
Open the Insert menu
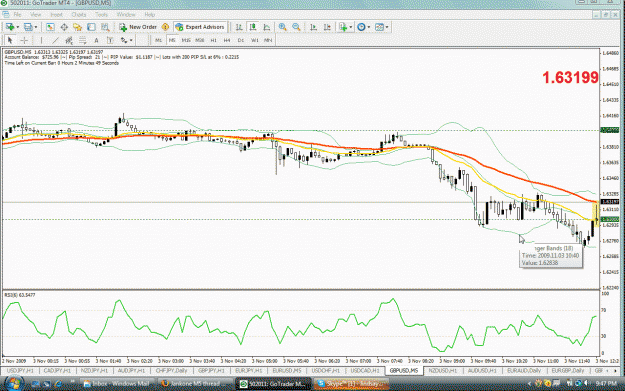(56, 14)
